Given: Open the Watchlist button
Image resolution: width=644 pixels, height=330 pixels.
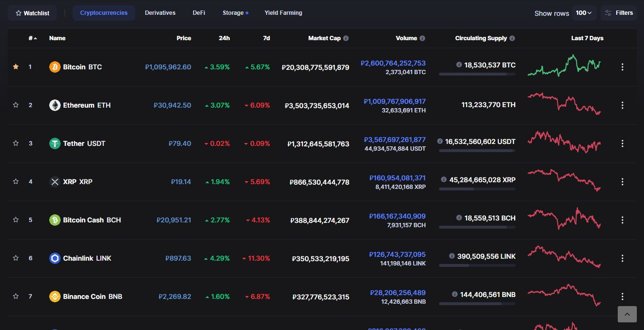Looking at the screenshot, I should pos(32,13).
